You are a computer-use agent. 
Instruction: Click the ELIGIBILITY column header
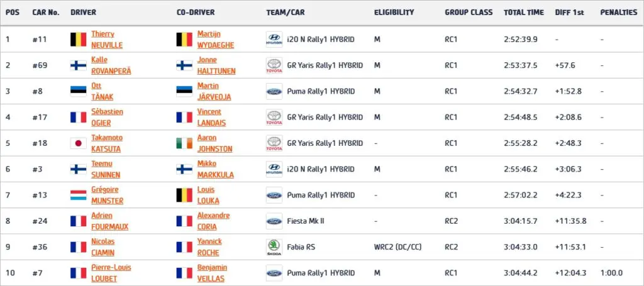[394, 13]
